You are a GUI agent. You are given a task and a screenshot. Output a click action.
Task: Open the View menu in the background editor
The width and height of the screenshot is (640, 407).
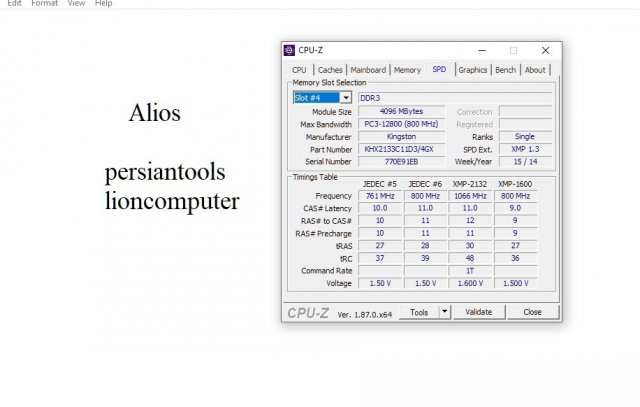76,3
